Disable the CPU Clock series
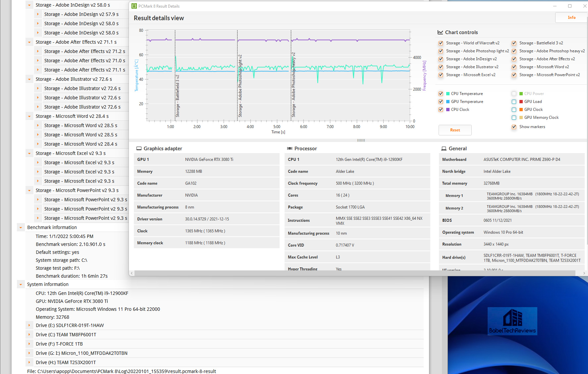588x374 pixels. 441,110
